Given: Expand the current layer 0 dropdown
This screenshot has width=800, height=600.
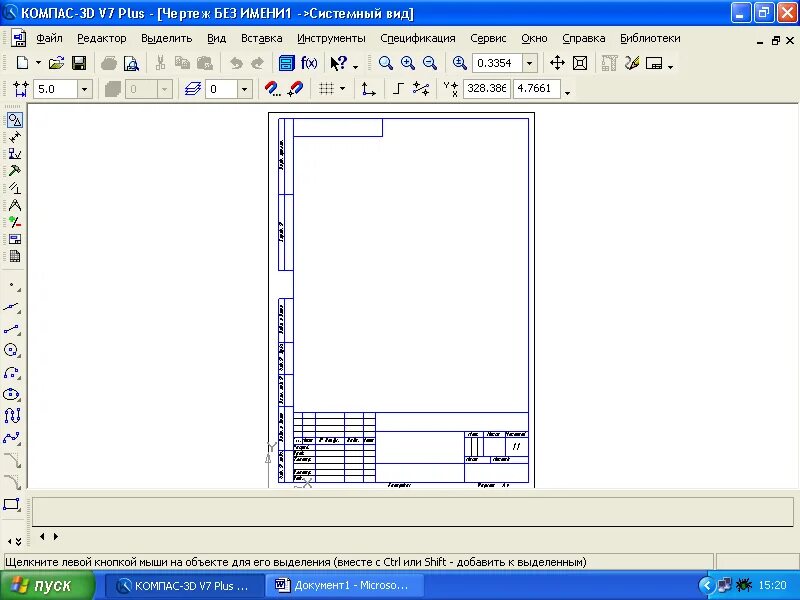Looking at the screenshot, I should [244, 89].
